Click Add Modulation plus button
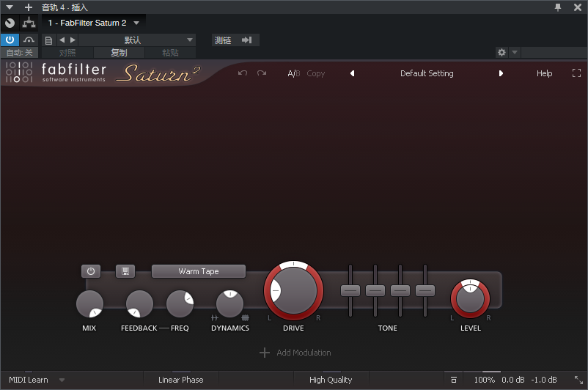The image size is (588, 390). (265, 353)
